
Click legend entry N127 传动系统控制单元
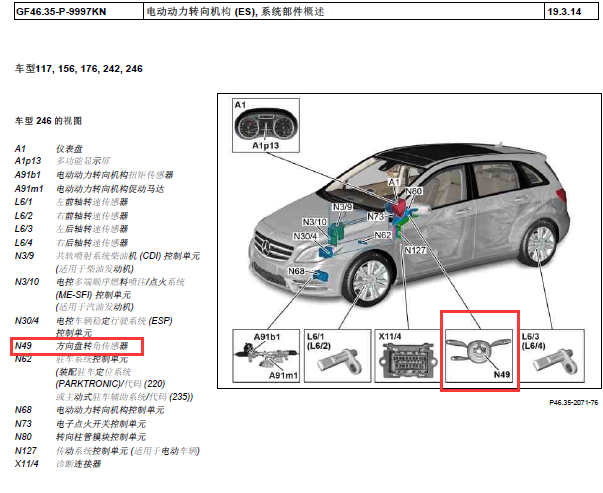pyautogui.click(x=107, y=451)
